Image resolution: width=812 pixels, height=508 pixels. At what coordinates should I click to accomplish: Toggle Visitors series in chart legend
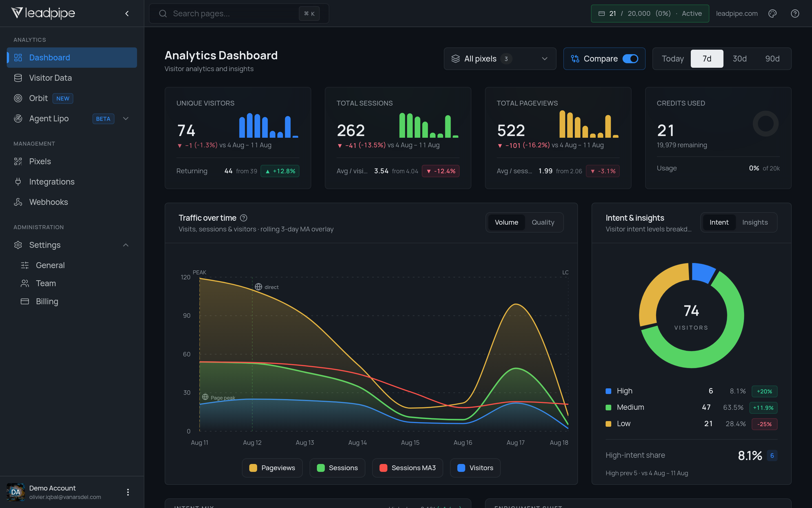point(475,468)
